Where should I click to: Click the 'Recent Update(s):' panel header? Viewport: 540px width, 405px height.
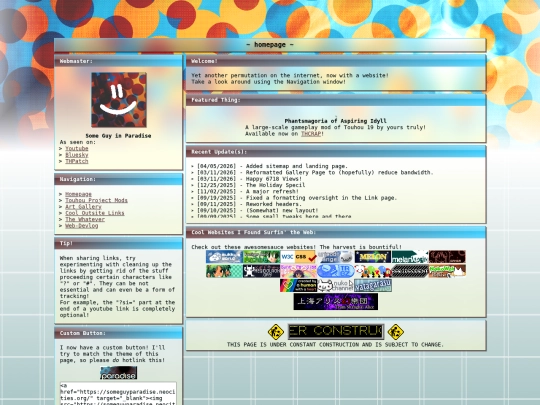click(x=336, y=152)
